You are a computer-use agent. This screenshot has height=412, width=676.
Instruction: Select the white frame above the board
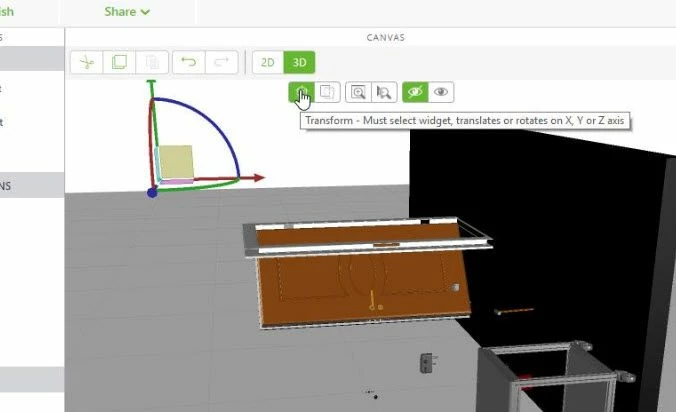[x=368, y=236]
